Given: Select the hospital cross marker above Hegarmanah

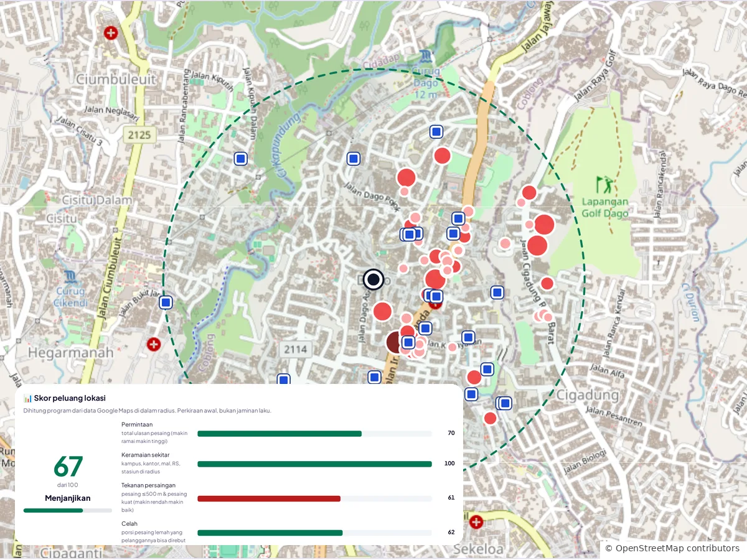Looking at the screenshot, I should 154,343.
